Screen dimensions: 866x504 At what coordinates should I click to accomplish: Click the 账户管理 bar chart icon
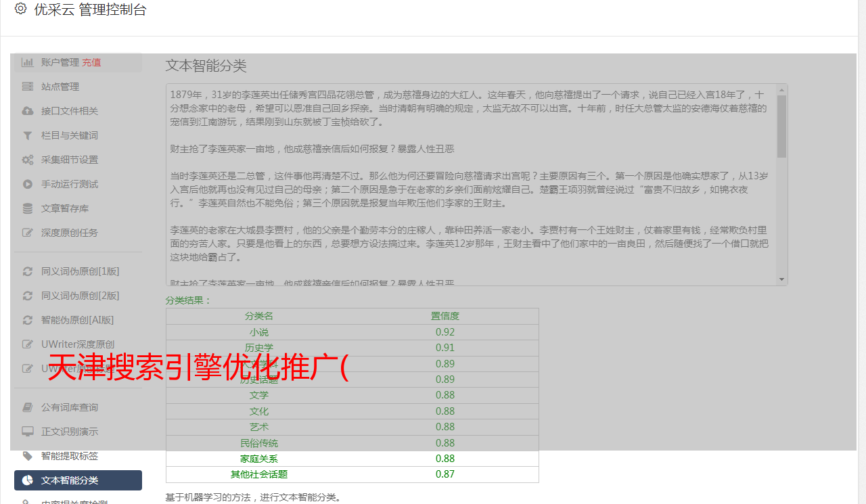pos(27,62)
